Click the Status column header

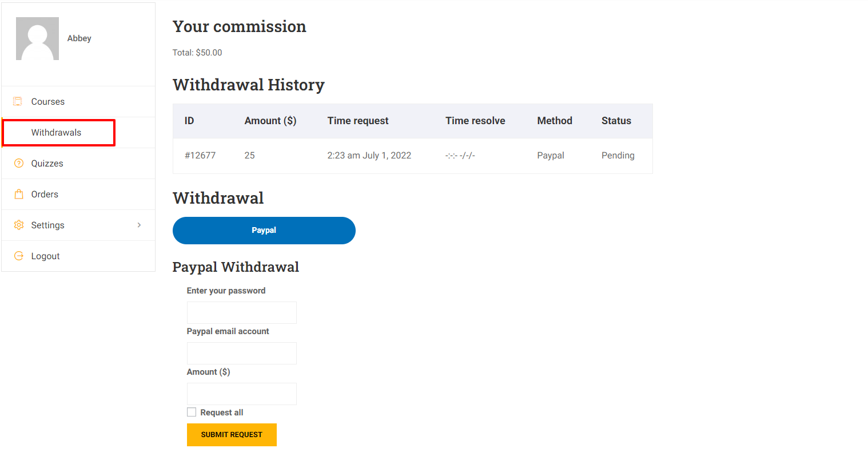coord(616,121)
